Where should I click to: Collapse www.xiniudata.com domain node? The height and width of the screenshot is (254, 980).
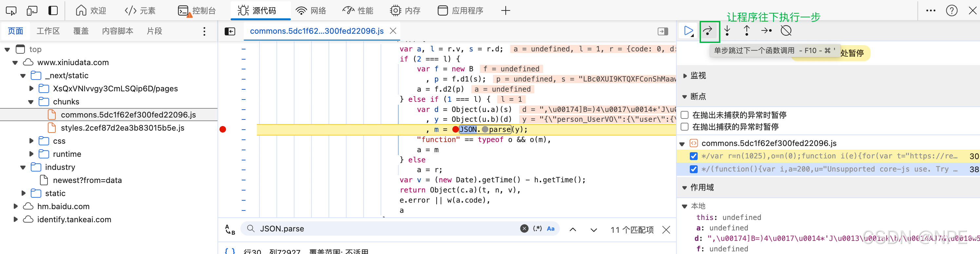tap(15, 63)
